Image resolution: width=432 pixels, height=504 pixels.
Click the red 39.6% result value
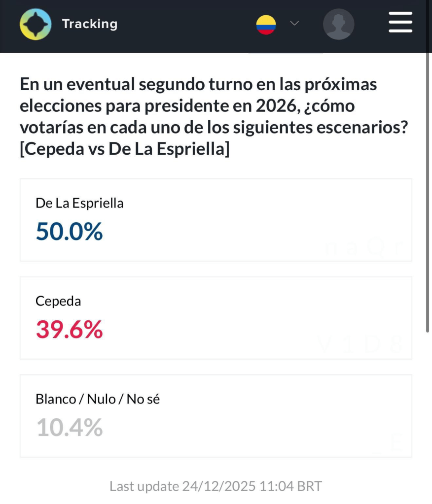pyautogui.click(x=69, y=330)
